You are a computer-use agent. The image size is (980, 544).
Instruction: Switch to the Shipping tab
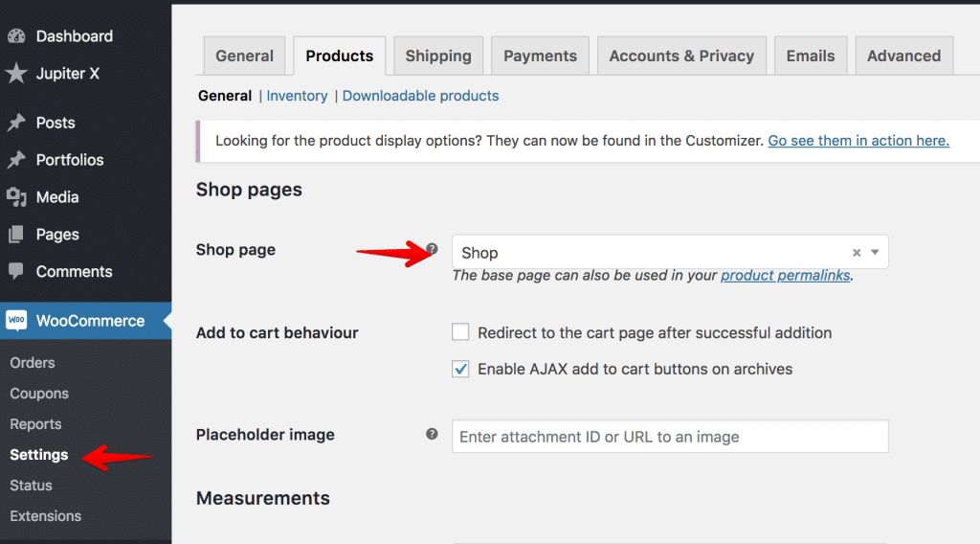(x=438, y=56)
